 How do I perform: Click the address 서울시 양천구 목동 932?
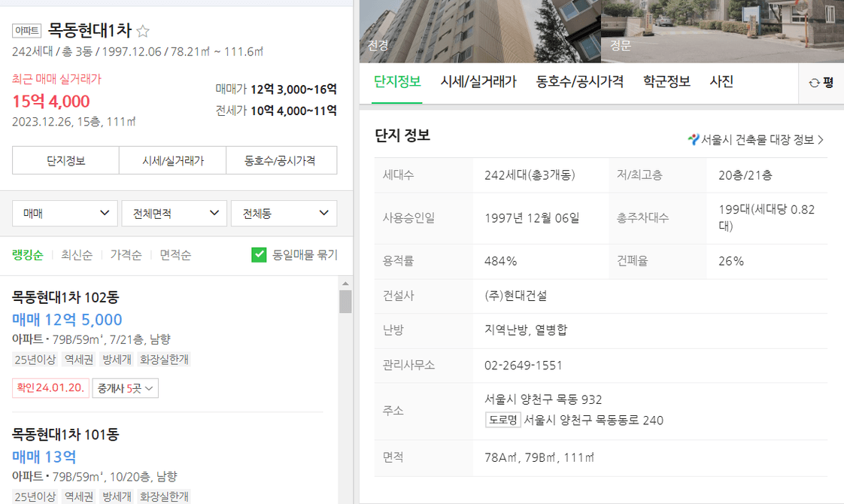[x=543, y=399]
